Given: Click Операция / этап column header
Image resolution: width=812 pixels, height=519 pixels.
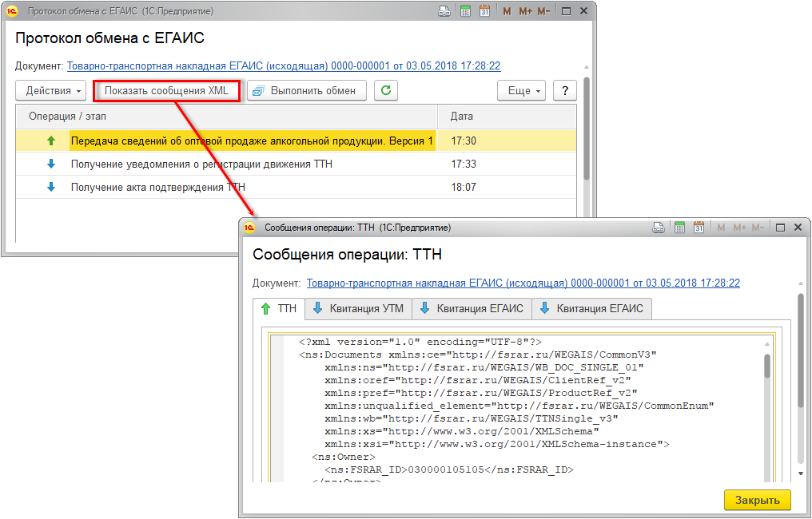Looking at the screenshot, I should (227, 117).
